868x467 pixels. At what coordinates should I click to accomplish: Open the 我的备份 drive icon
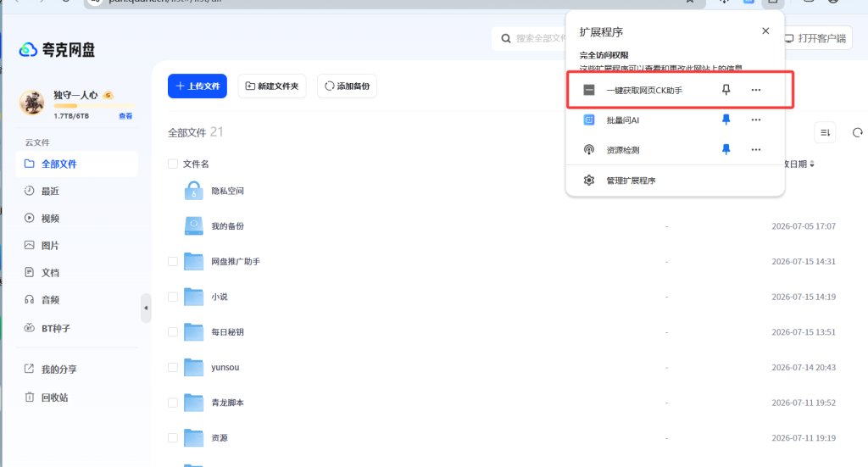(194, 225)
